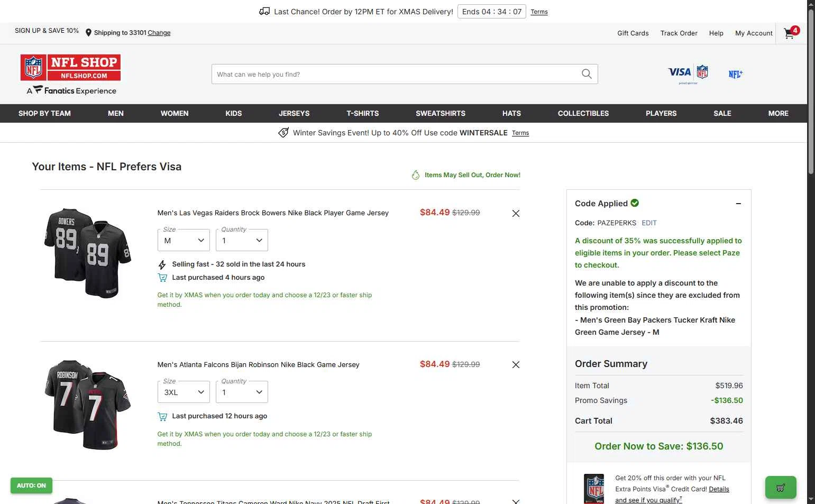Click the green floating cart button
The image size is (815, 504).
pyautogui.click(x=781, y=487)
